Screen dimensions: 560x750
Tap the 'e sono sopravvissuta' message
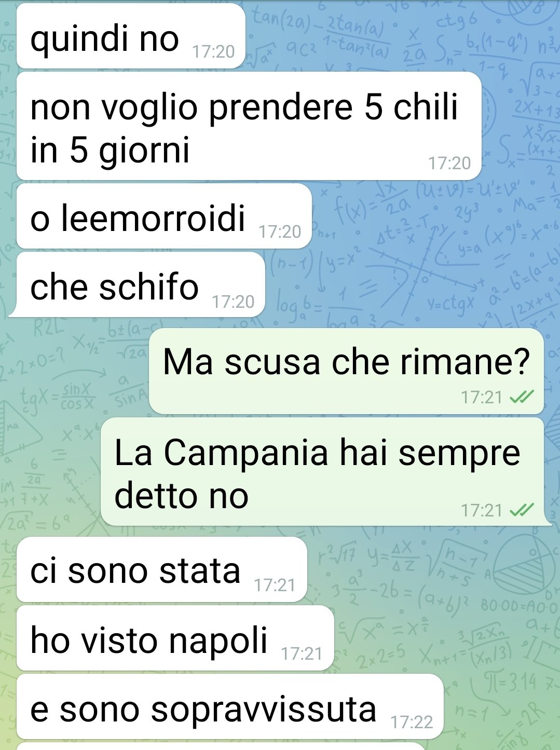pos(230,706)
